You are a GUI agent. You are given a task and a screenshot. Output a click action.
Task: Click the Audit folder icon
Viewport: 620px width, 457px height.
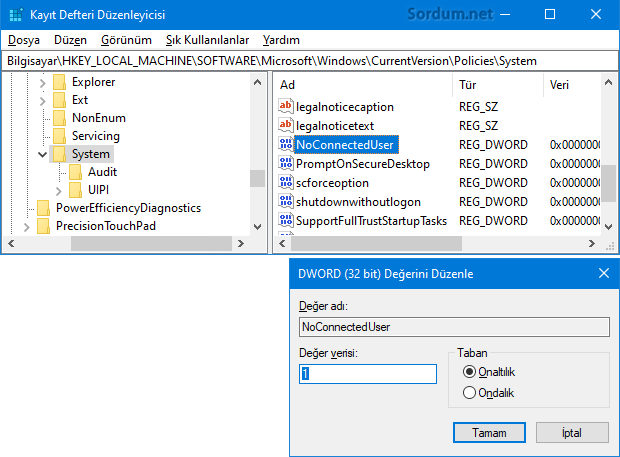coord(75,172)
